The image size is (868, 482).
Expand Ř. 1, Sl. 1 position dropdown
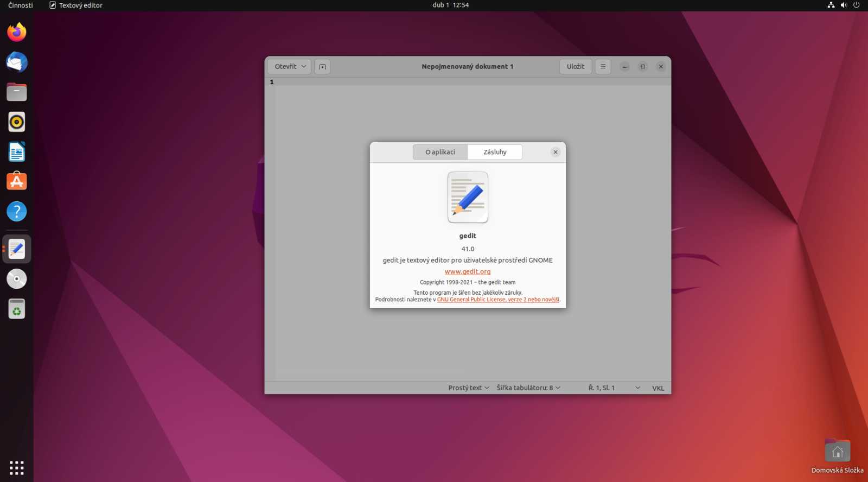[614, 388]
